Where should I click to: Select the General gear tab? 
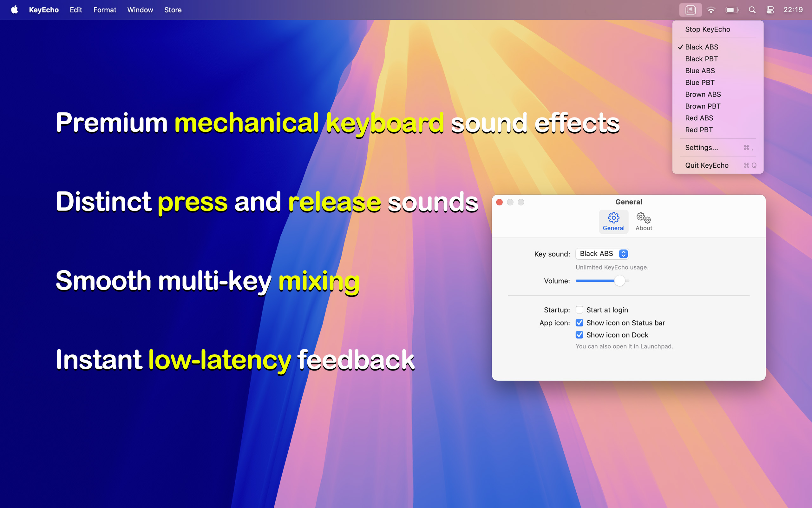click(x=613, y=222)
